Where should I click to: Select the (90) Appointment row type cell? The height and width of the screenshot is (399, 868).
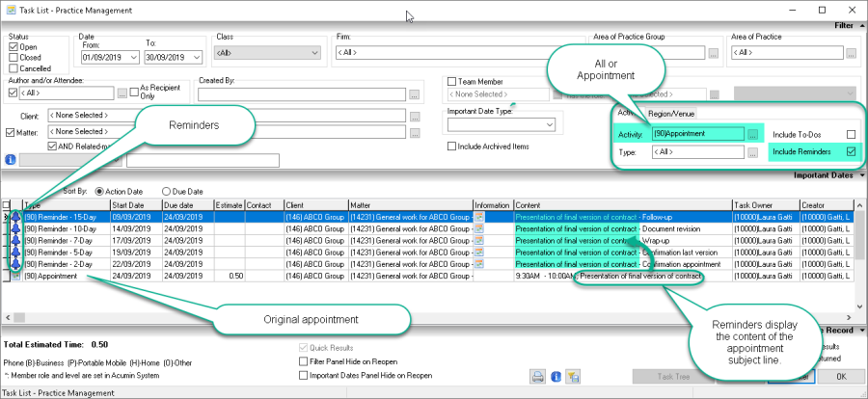click(x=67, y=276)
